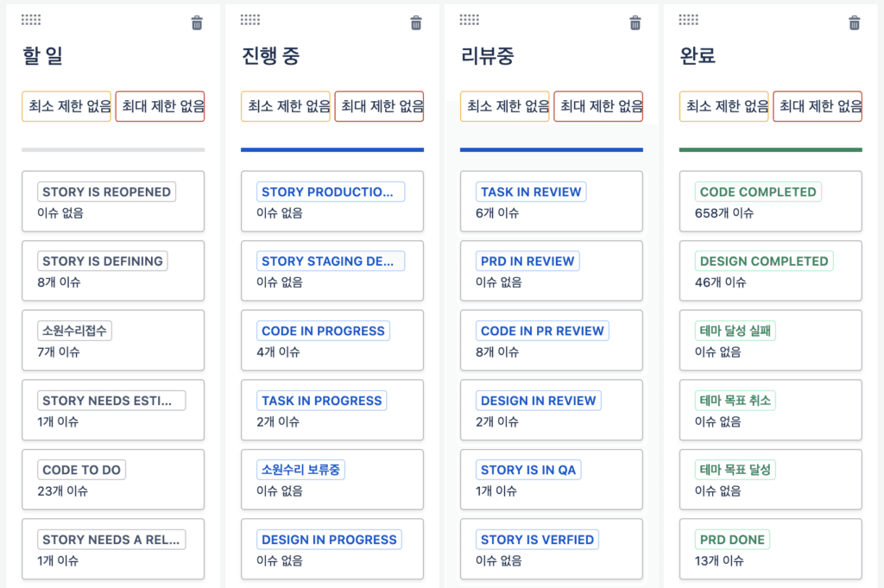Click the STORY IS IN QA status
The width and height of the screenshot is (884, 588).
[528, 470]
